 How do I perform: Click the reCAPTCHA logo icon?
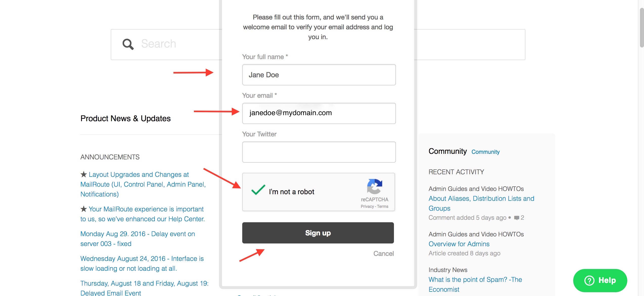[374, 186]
